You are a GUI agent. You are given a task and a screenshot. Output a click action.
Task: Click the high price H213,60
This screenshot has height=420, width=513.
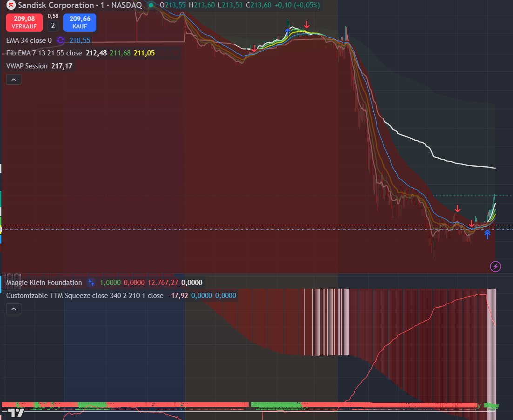tap(202, 5)
